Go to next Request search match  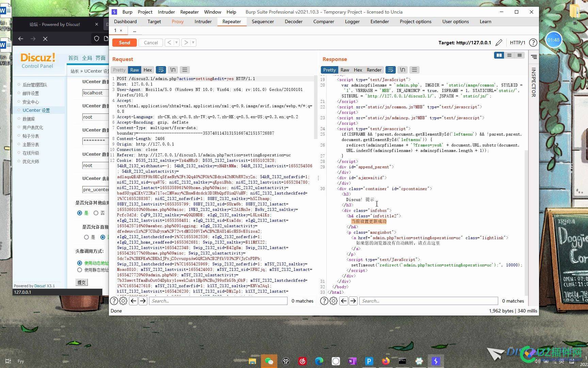click(143, 301)
